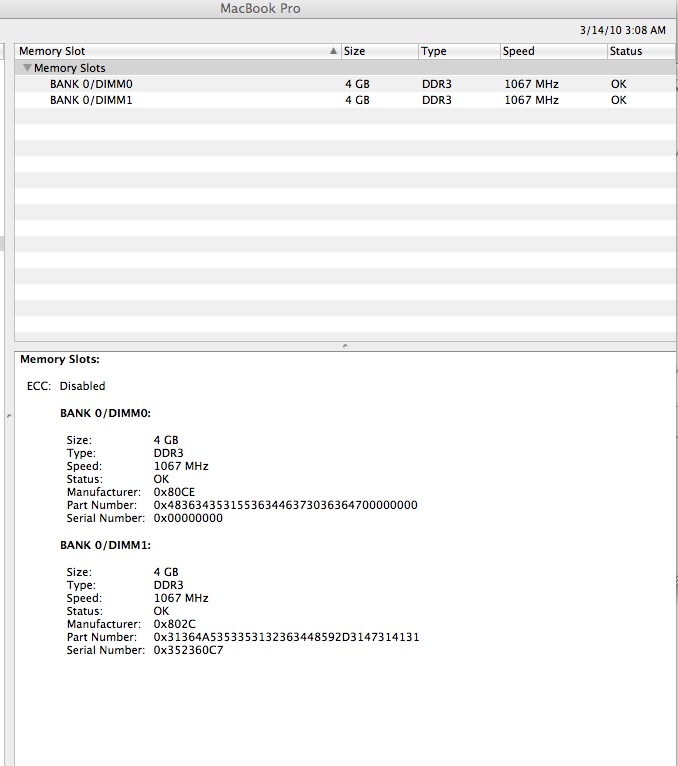678x766 pixels.
Task: Sort by Type column header
Action: pos(460,51)
